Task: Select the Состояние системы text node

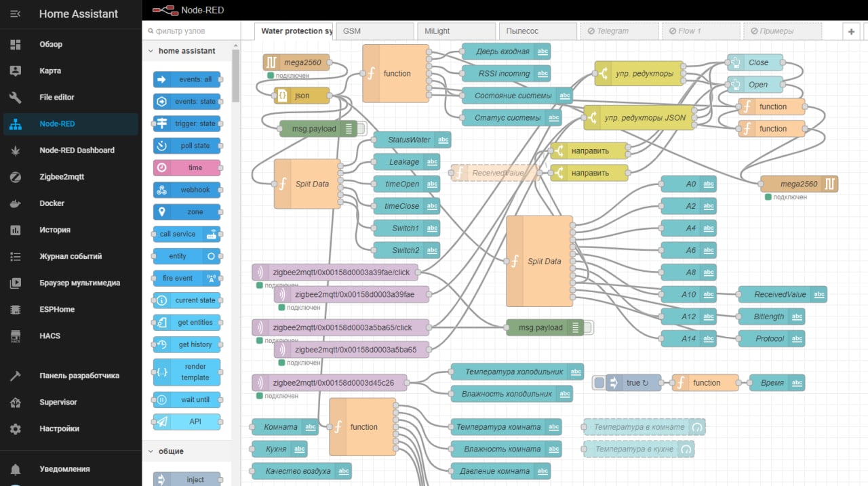Action: (x=517, y=96)
